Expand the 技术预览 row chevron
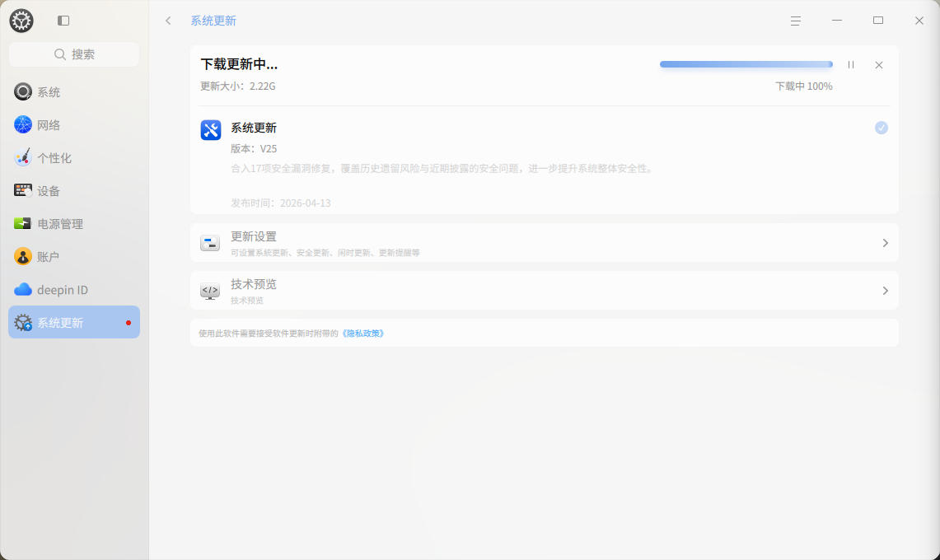The image size is (940, 560). point(885,291)
